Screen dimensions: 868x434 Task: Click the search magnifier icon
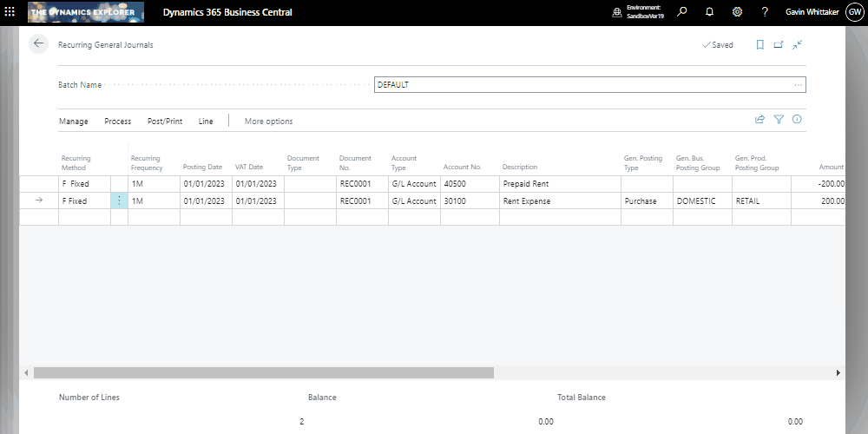point(682,12)
